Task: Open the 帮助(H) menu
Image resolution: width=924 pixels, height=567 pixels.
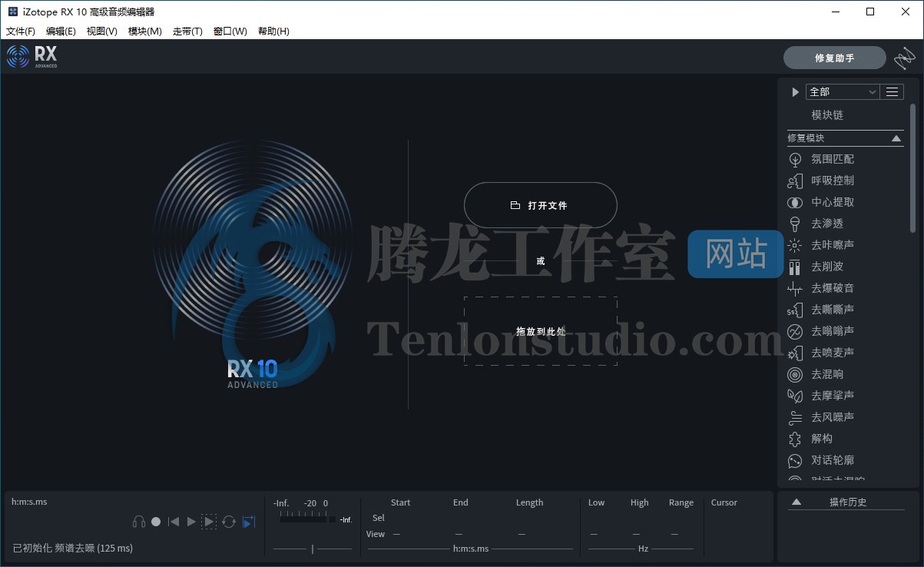Action: point(273,31)
